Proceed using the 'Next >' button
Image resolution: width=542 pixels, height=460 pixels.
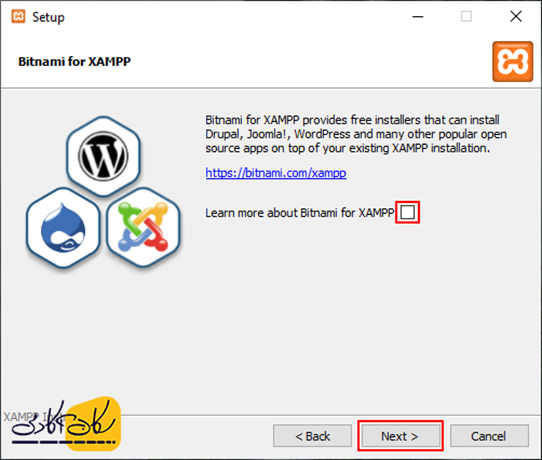point(400,436)
